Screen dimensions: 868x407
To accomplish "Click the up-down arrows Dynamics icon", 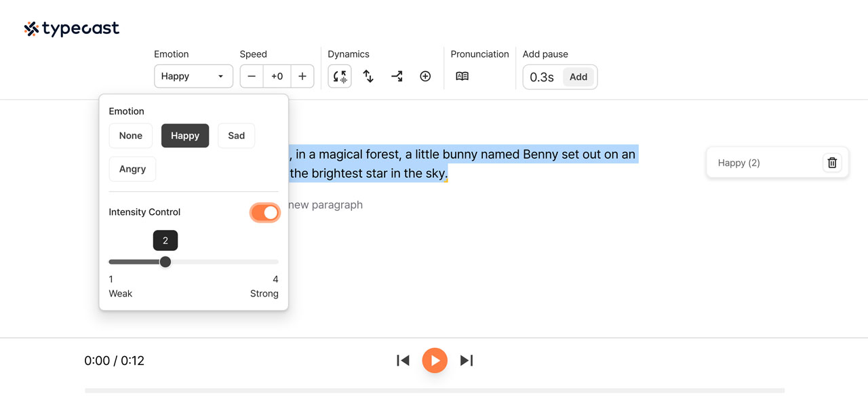I will 368,76.
